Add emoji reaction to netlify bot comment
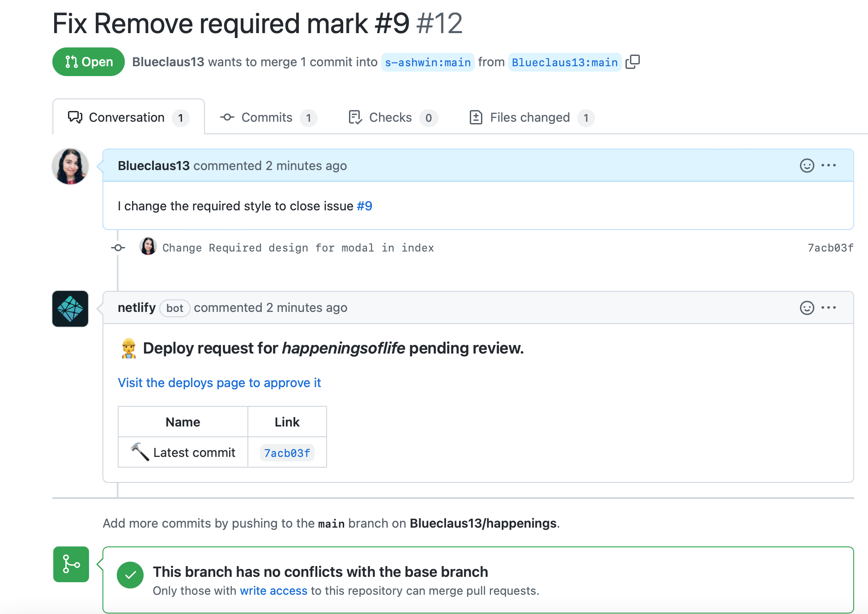Viewport: 868px width, 614px height. (807, 308)
